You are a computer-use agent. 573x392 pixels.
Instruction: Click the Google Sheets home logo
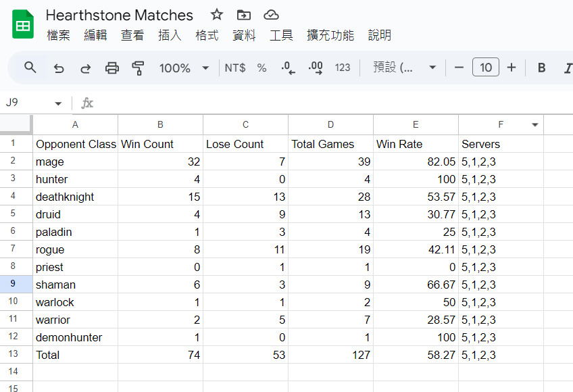(x=23, y=24)
